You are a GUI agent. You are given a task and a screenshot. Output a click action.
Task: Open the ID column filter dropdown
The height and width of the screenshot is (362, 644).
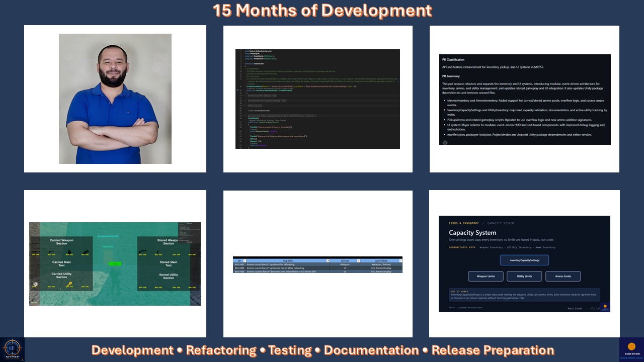245,261
